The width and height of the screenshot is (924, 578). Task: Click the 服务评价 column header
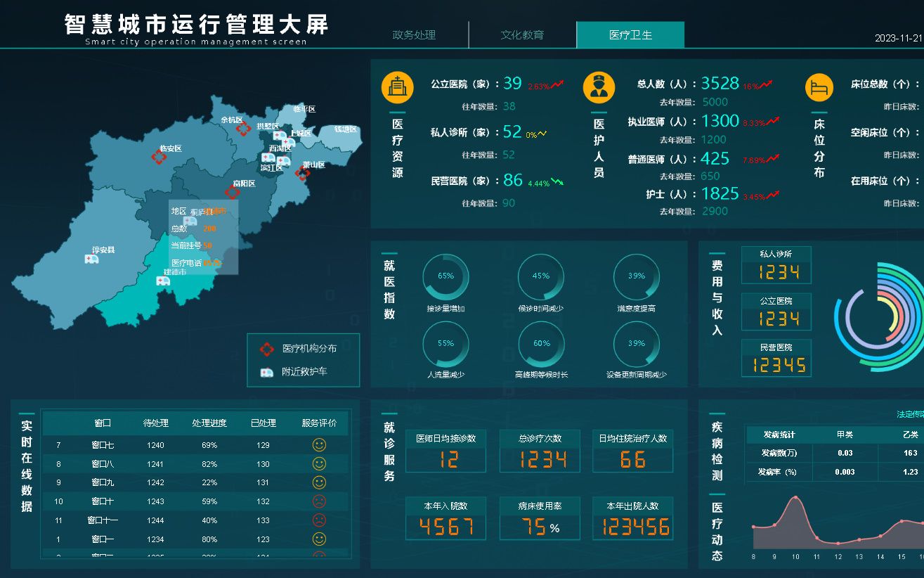(320, 423)
